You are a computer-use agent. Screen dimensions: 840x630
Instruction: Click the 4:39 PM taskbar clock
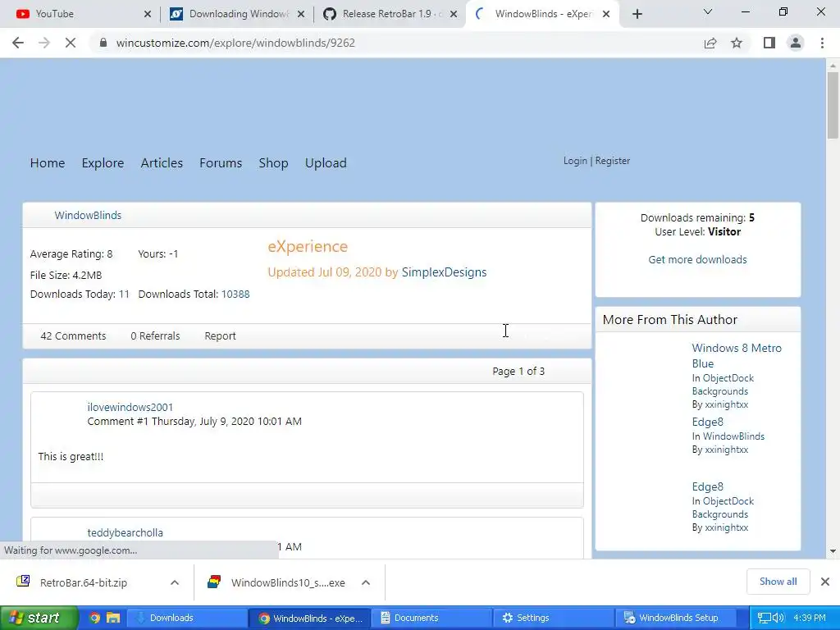tap(810, 618)
